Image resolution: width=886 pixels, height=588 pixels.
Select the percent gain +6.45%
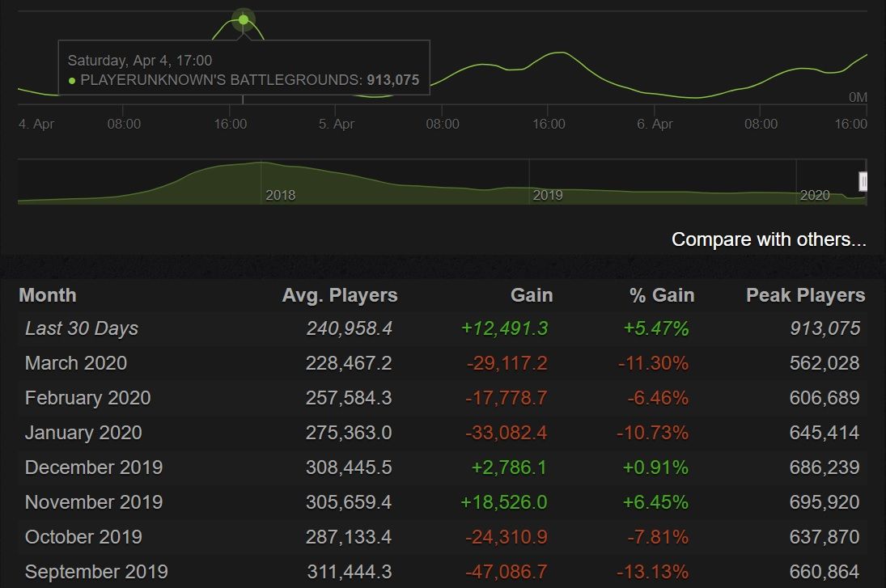coord(655,502)
